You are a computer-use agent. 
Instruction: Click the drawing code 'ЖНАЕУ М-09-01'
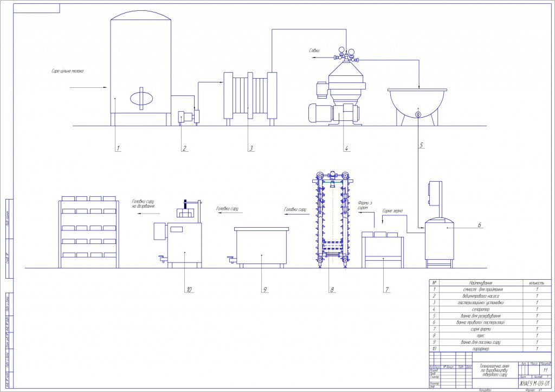(534, 383)
